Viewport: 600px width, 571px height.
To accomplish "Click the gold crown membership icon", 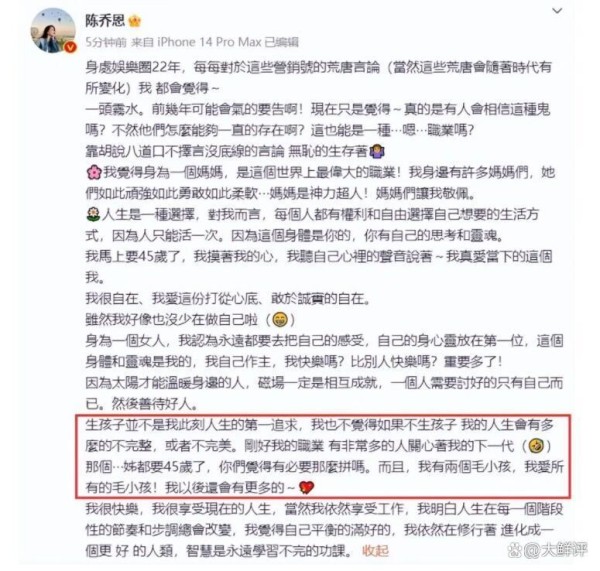I will [135, 20].
